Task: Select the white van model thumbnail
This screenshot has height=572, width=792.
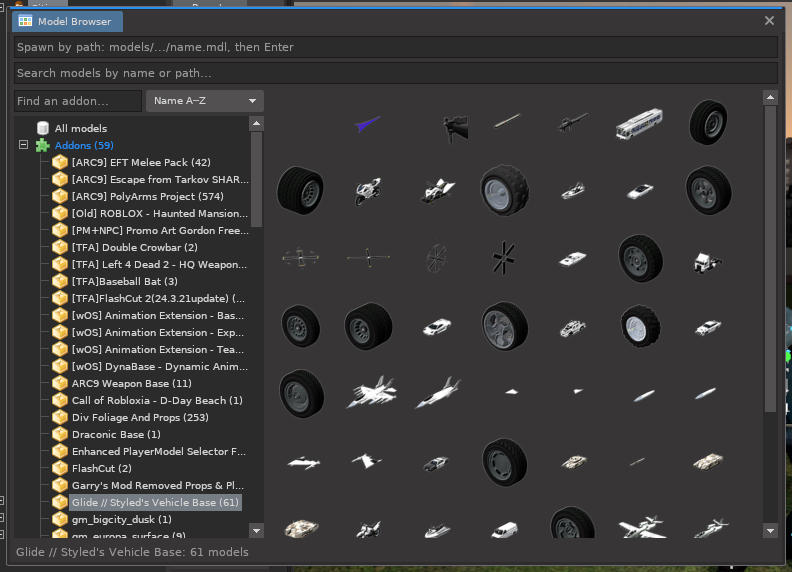Action: tap(505, 530)
